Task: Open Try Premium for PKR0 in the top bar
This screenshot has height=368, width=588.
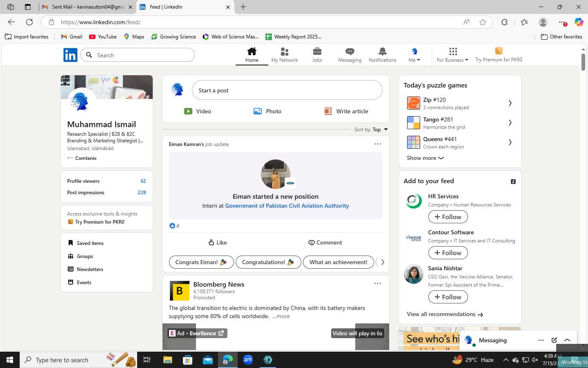Action: tap(499, 55)
